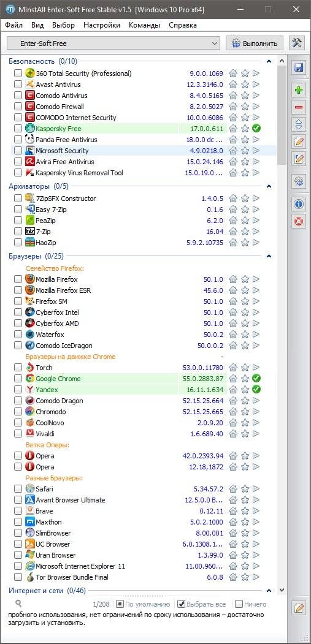This screenshot has width=311, height=644.
Task: Click the play arrow for Panda Free Antivirus
Action: tap(256, 140)
